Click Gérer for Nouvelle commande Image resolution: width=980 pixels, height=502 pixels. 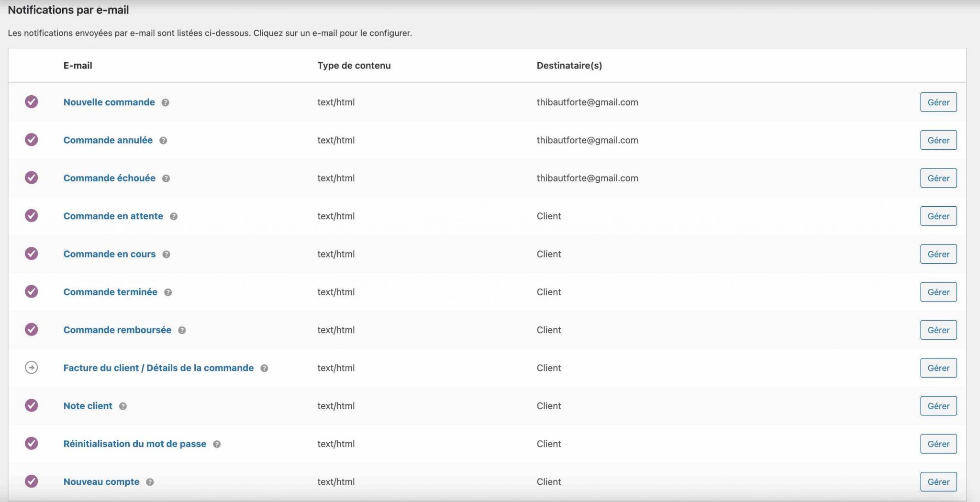click(x=938, y=102)
